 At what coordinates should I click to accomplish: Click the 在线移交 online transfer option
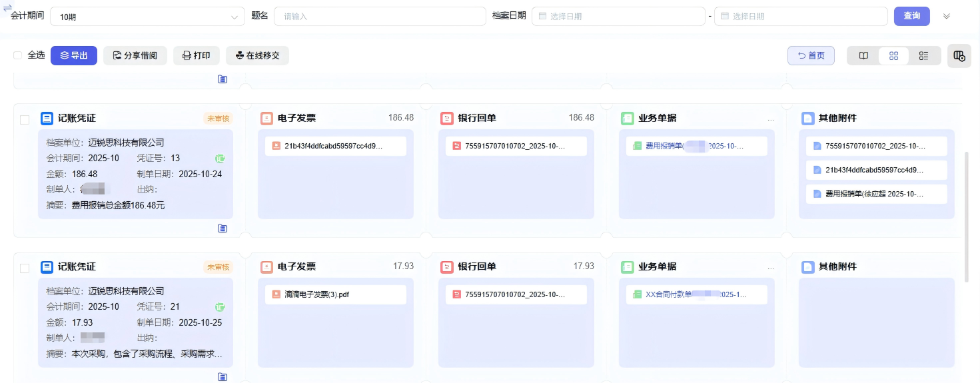(x=257, y=56)
